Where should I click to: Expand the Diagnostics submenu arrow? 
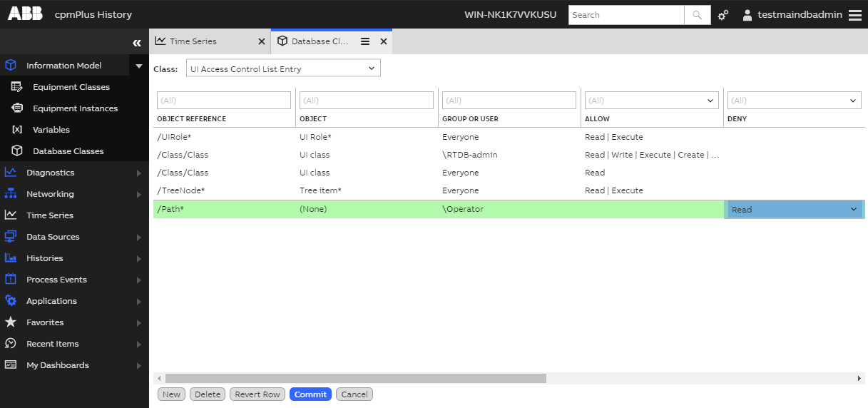139,173
